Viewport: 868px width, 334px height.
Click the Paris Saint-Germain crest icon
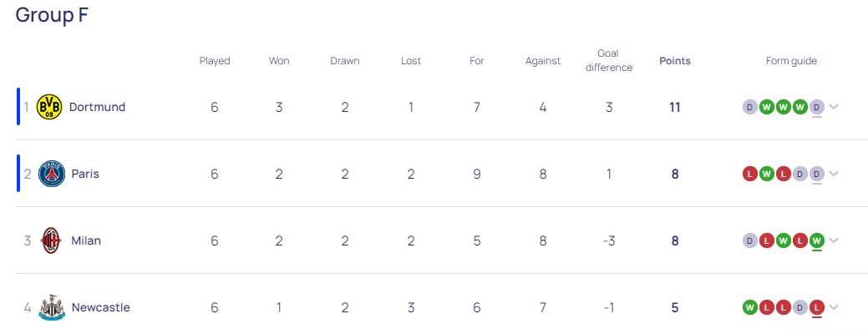pos(52,174)
